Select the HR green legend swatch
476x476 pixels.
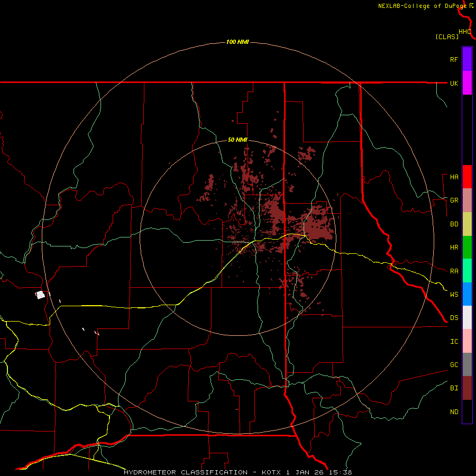point(467,248)
